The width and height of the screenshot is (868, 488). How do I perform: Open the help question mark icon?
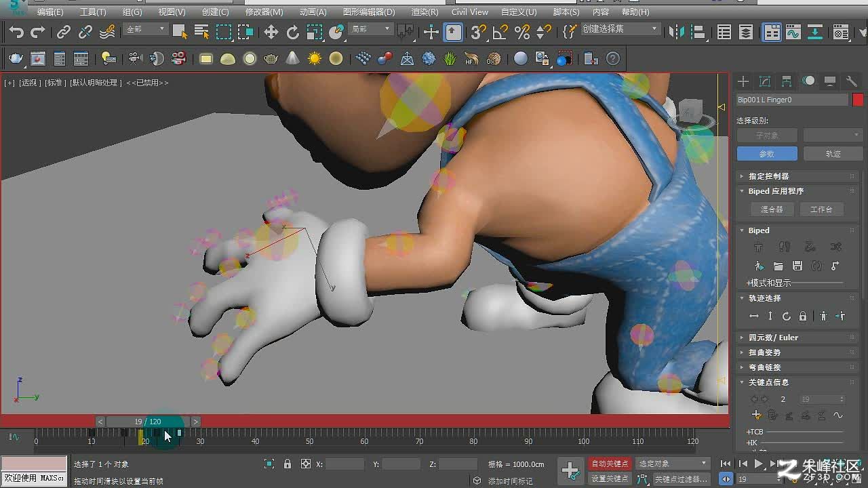click(x=613, y=59)
